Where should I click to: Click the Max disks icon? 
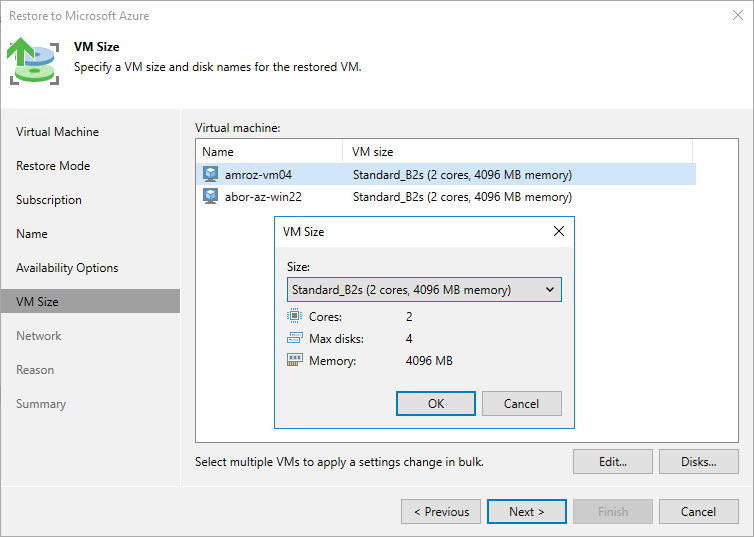coord(294,338)
